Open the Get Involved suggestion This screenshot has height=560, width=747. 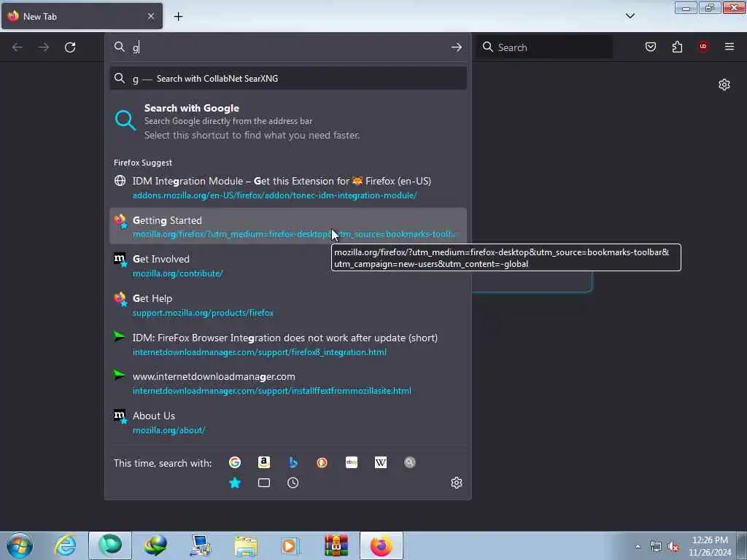288,265
